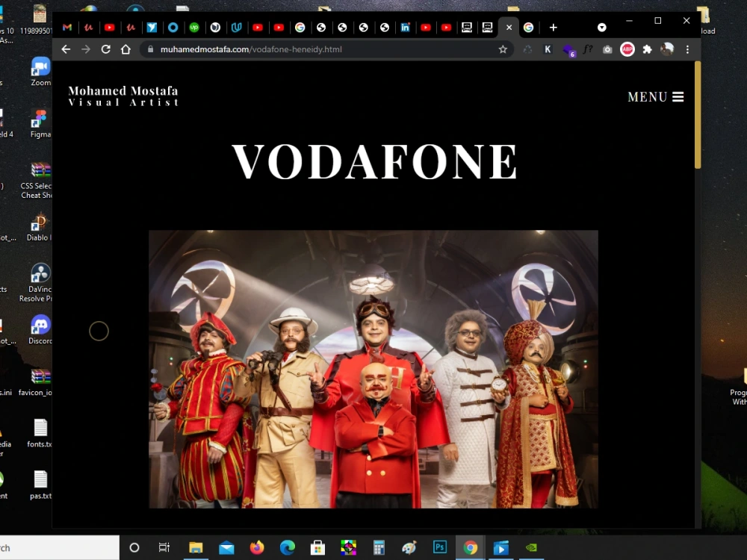Viewport: 747px width, 560px height.
Task: Select the Discord desktop shortcut
Action: coord(40,329)
